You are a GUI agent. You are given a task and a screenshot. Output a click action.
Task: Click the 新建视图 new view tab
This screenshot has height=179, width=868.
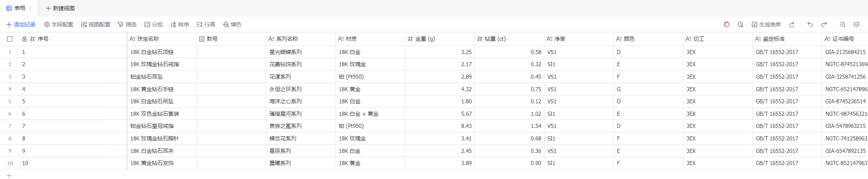[60, 8]
